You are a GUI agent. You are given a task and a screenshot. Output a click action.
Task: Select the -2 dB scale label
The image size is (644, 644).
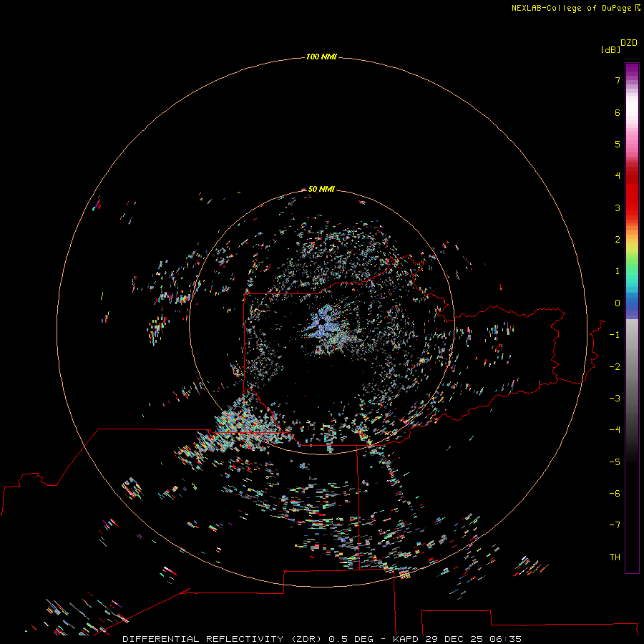[x=615, y=367]
